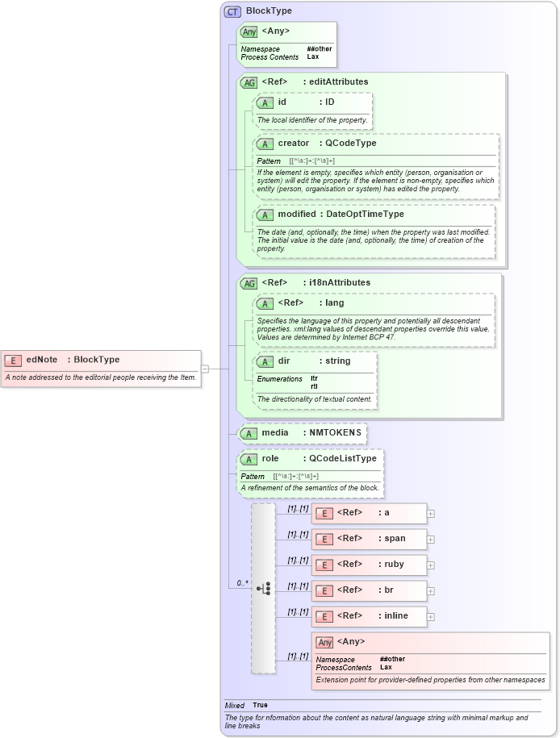Select the NMTOKENS type of media
This screenshot has width=560, height=738.
336,432
